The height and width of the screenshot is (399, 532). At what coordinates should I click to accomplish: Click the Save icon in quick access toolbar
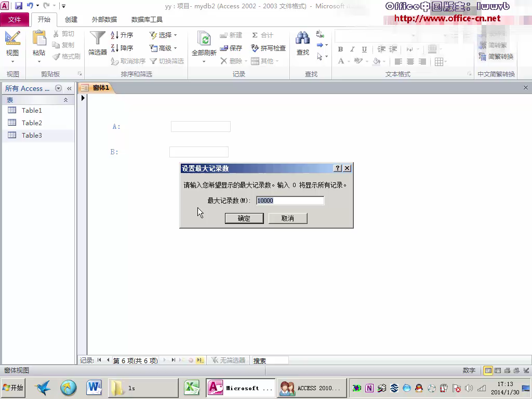[19, 5]
